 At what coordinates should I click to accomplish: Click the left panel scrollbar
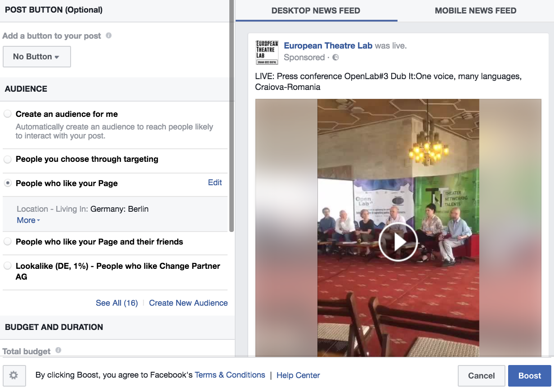coord(232,116)
